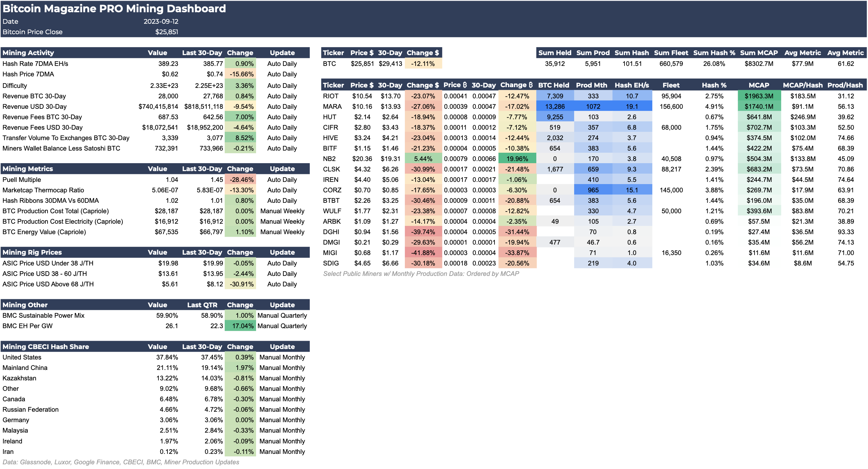Select the Mainland China row label
This screenshot has height=469, width=868.
pyautogui.click(x=25, y=368)
